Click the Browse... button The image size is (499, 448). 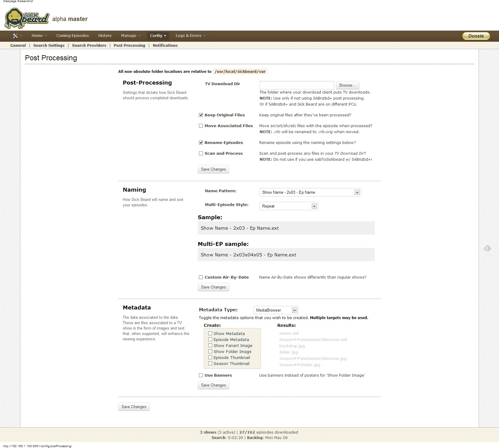(x=347, y=85)
